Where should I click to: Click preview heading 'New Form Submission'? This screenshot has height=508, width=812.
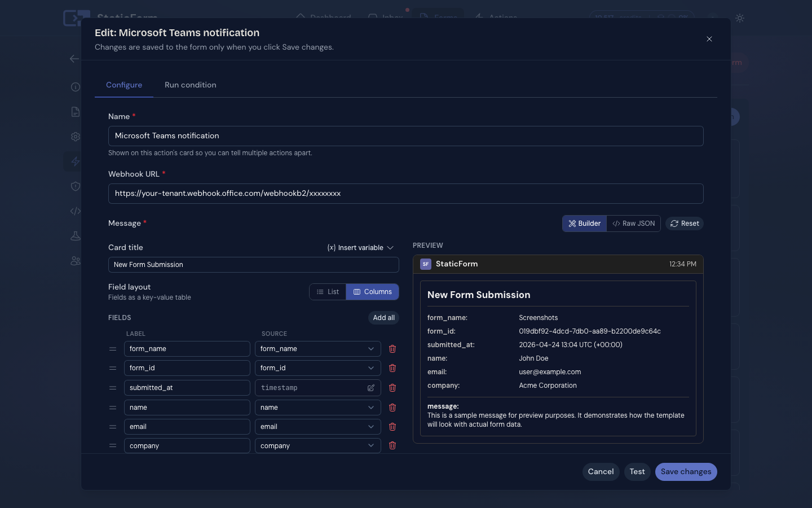click(479, 295)
